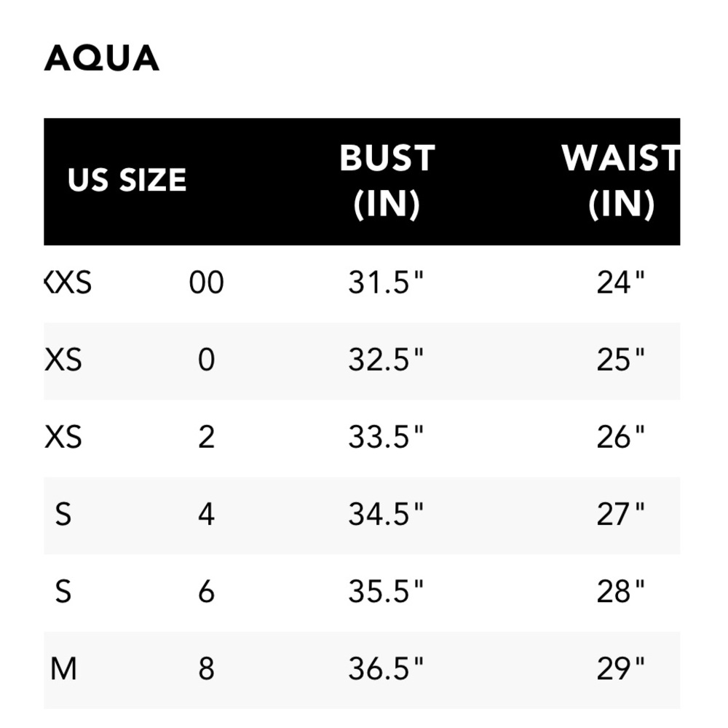
Task: Click the 28" waist value
Action: tap(621, 592)
